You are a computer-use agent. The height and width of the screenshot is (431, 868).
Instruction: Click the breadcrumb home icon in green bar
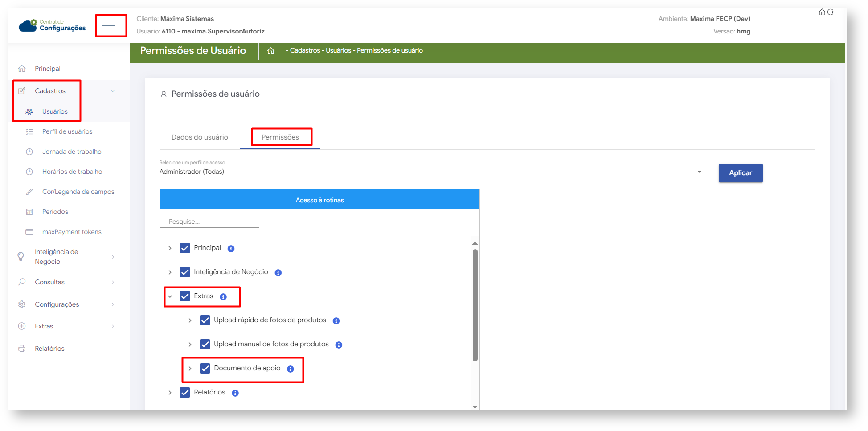pyautogui.click(x=270, y=51)
